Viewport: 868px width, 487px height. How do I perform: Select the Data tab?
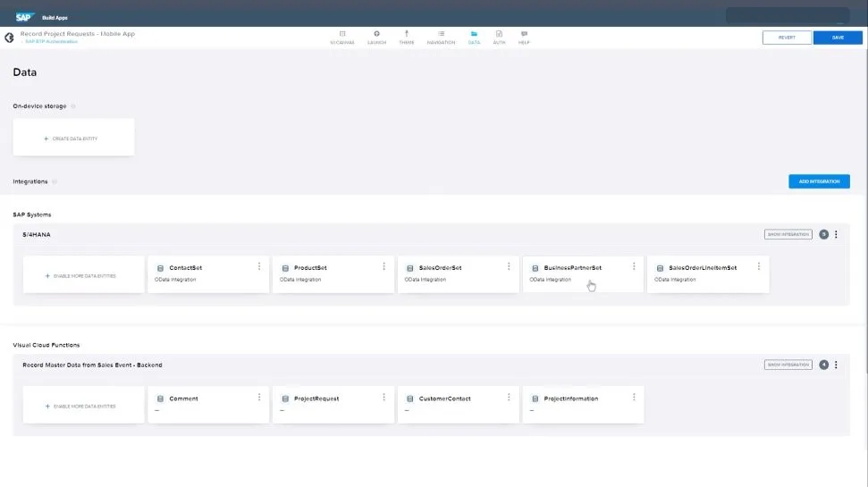click(x=474, y=38)
